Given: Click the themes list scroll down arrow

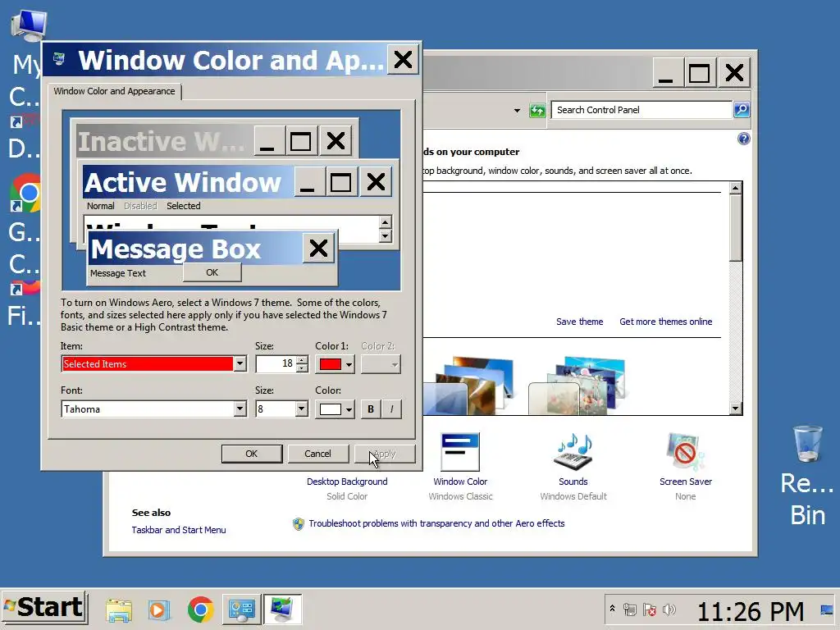Looking at the screenshot, I should 736,409.
